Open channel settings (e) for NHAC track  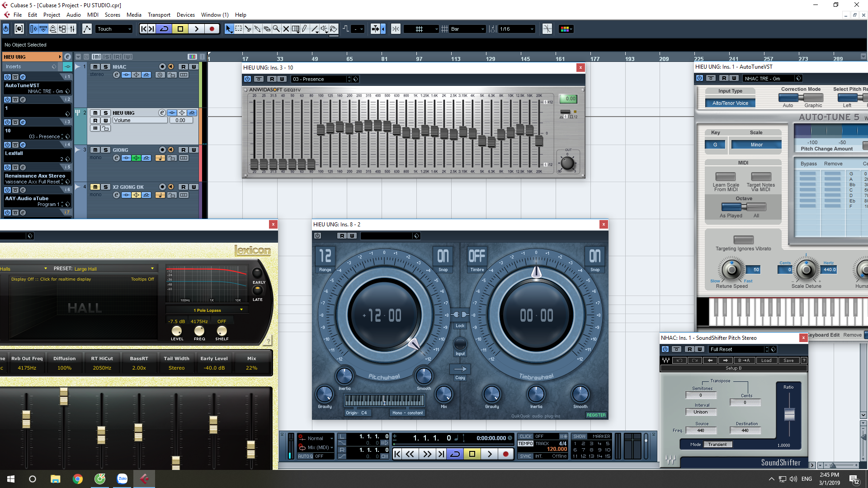[116, 75]
